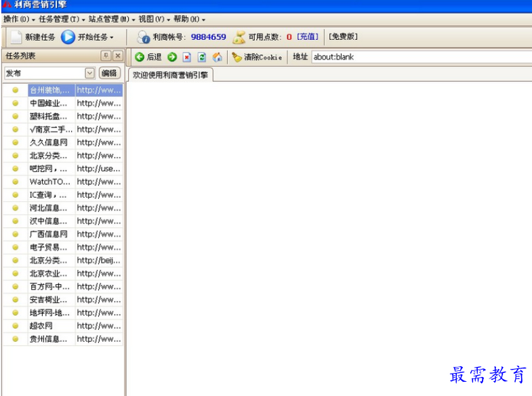
Task: Focus the about:blank address field
Action: pos(422,57)
